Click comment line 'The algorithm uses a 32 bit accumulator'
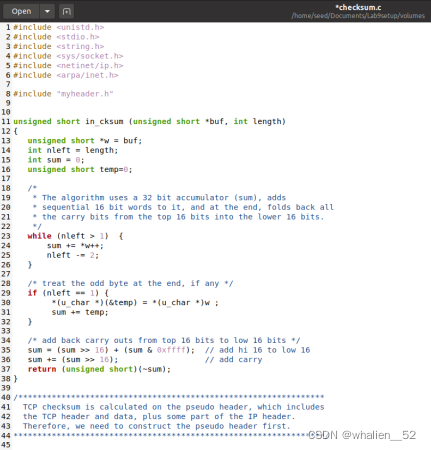Screen dimensions: 431x450 [x=159, y=198]
